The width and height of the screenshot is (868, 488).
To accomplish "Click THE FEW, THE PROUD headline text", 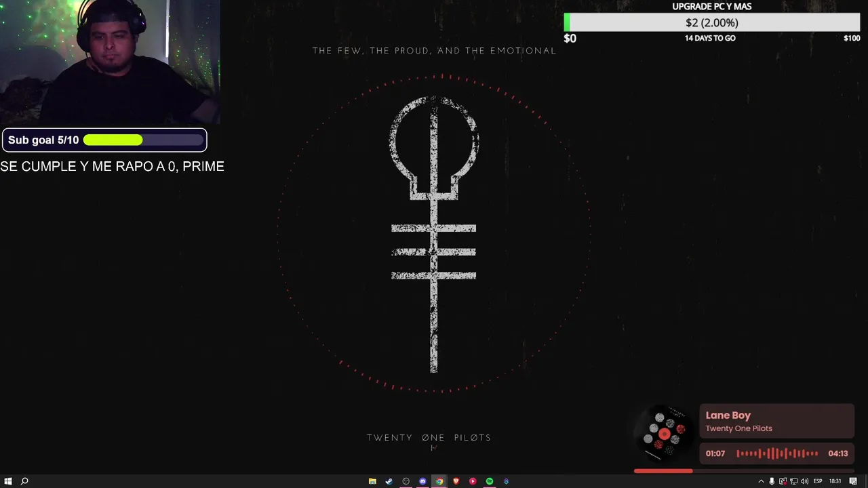I will click(434, 51).
